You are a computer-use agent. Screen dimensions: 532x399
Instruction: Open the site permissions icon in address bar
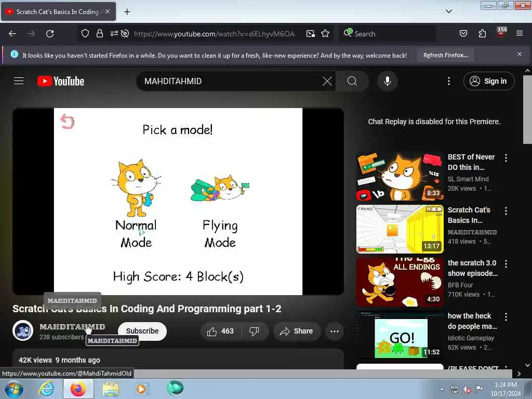[x=114, y=33]
